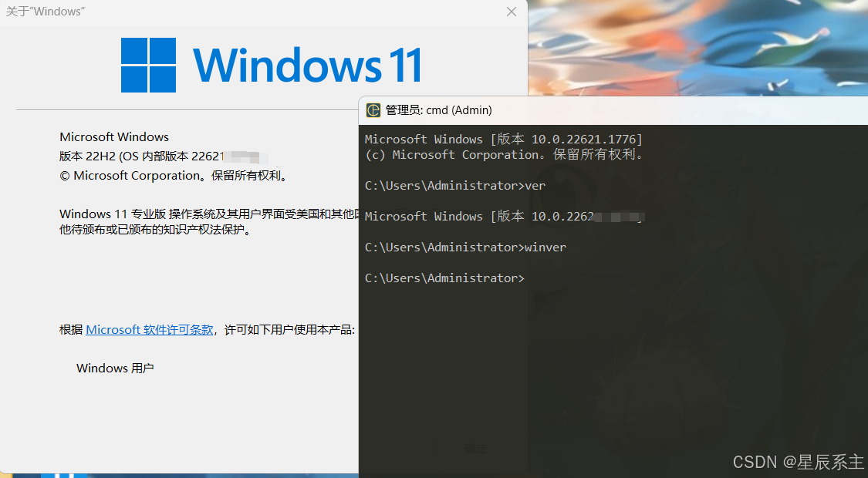The height and width of the screenshot is (478, 868).
Task: Click the Windows 11 logo image
Action: click(272, 65)
